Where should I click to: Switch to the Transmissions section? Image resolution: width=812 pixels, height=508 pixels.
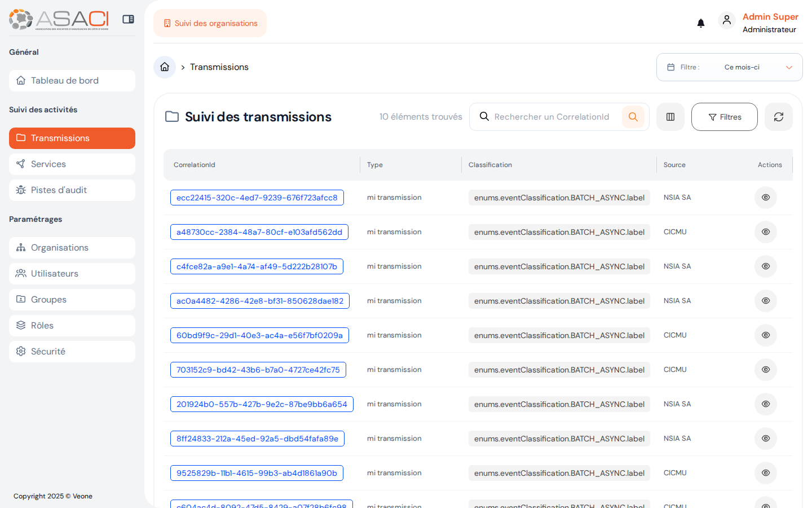click(72, 138)
